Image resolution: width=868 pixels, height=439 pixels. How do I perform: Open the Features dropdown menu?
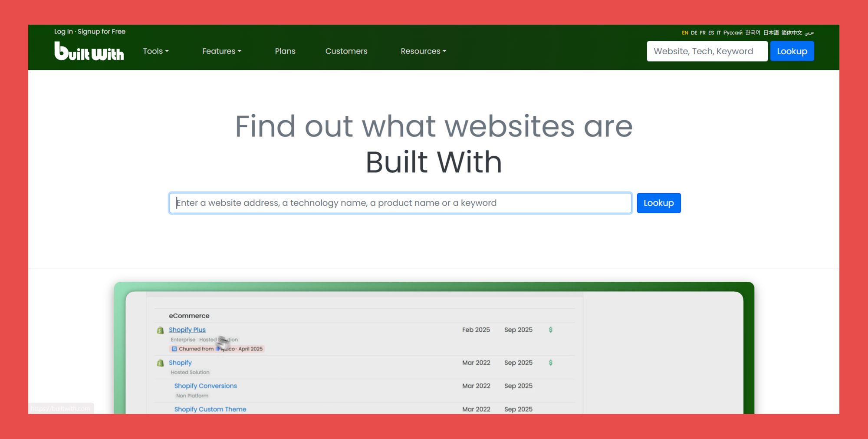[221, 51]
